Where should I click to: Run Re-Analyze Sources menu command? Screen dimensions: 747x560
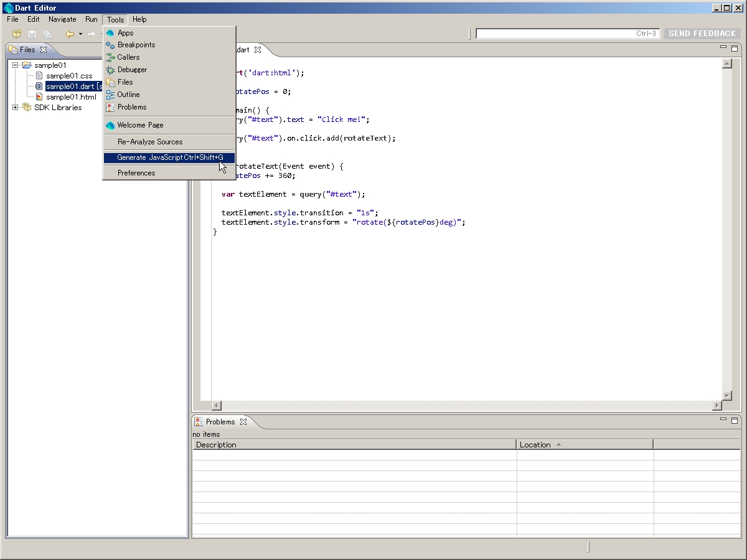point(169,142)
